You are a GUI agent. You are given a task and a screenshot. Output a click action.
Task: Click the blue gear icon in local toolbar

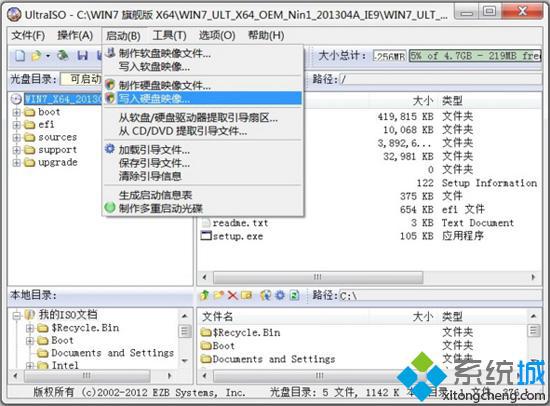coord(280,295)
